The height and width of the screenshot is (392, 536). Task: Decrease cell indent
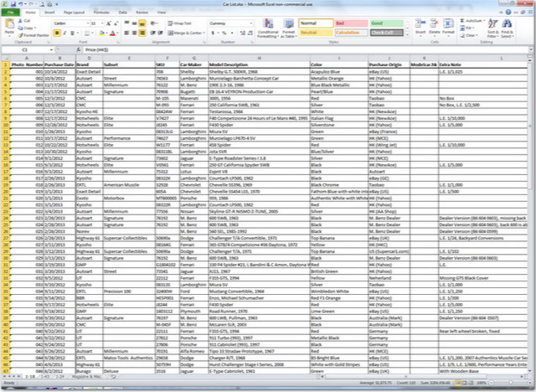(152, 33)
